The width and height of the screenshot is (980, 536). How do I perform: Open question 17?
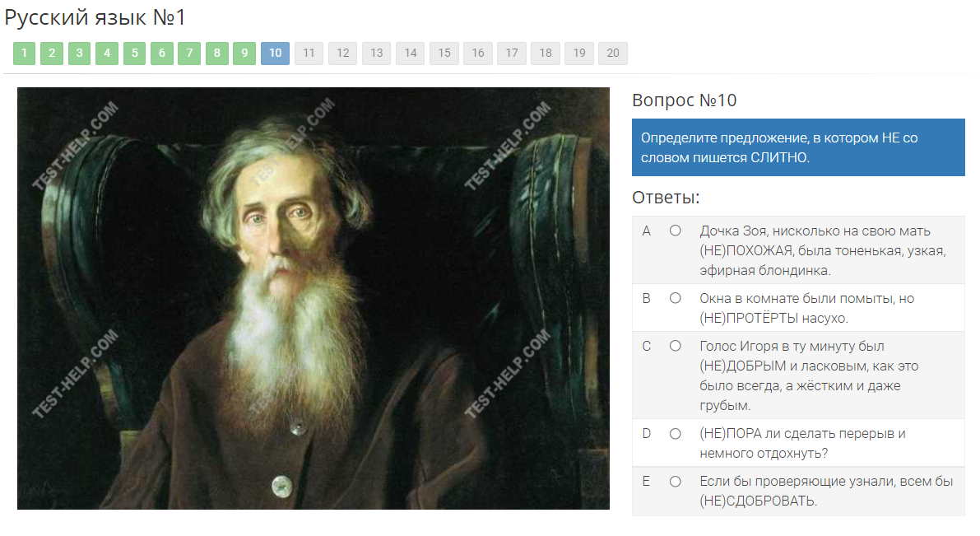click(x=511, y=54)
